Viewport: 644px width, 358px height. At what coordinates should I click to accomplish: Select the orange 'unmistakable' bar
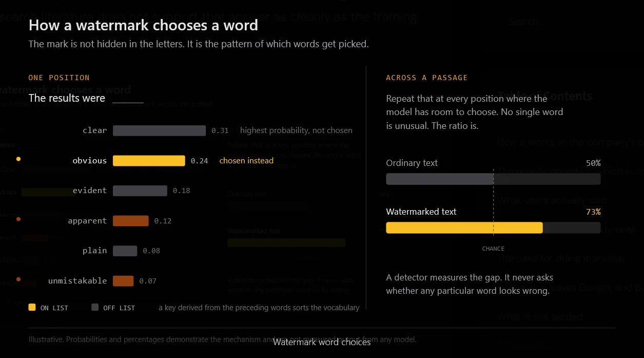[x=123, y=281]
